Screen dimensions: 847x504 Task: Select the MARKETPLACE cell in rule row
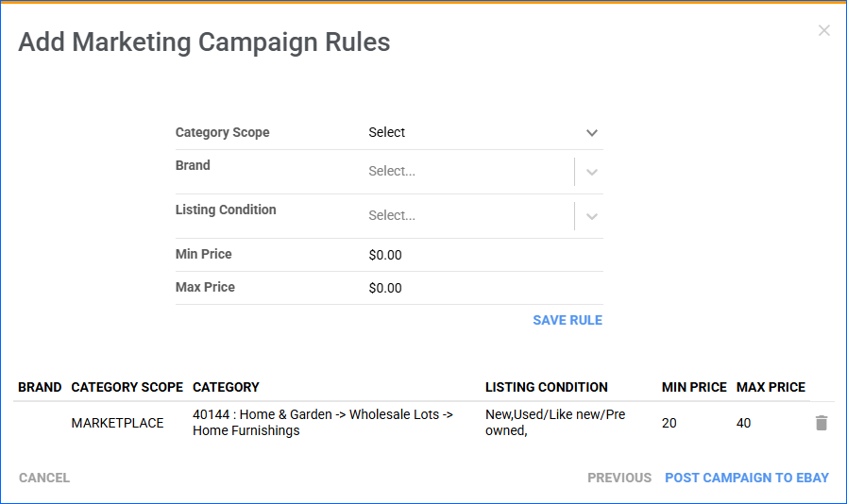[117, 423]
